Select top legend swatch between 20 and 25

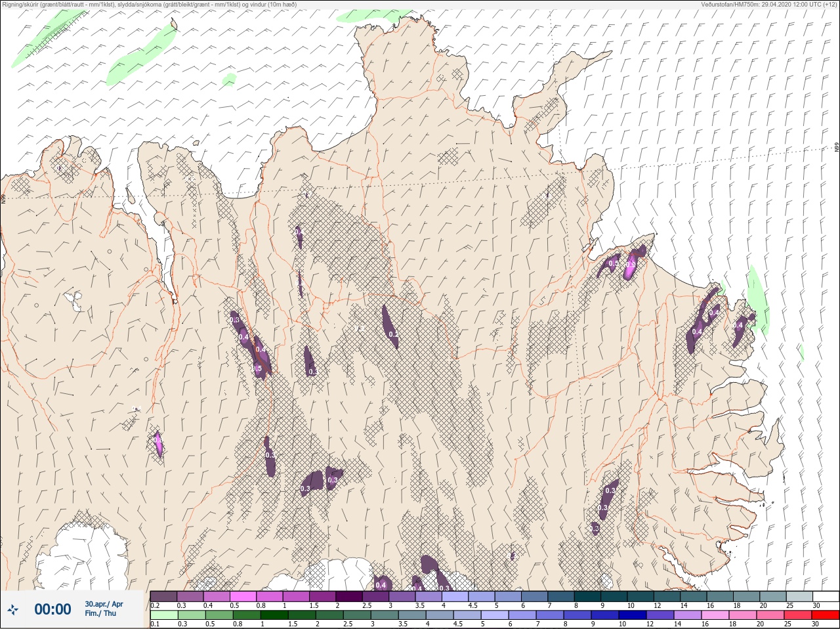[774, 596]
